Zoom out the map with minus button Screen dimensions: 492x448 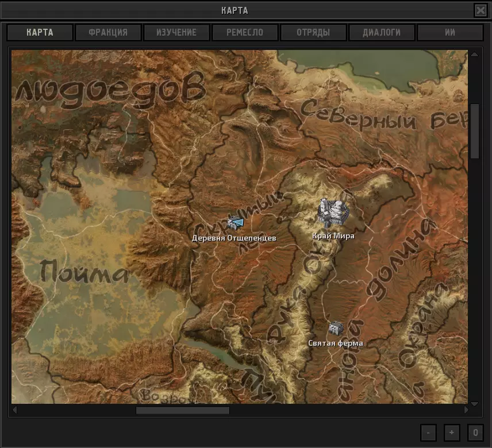[x=428, y=432]
